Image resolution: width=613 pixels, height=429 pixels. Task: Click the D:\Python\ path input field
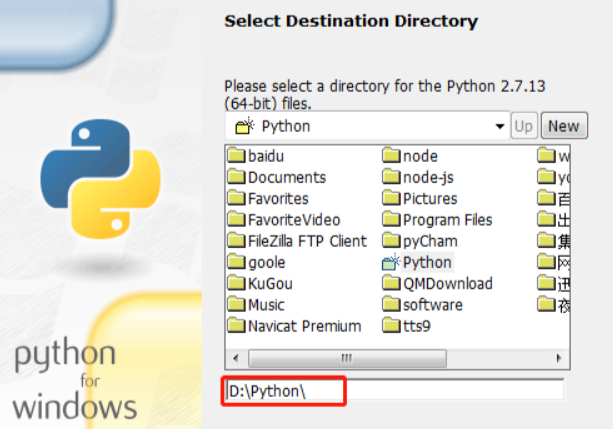click(395, 390)
